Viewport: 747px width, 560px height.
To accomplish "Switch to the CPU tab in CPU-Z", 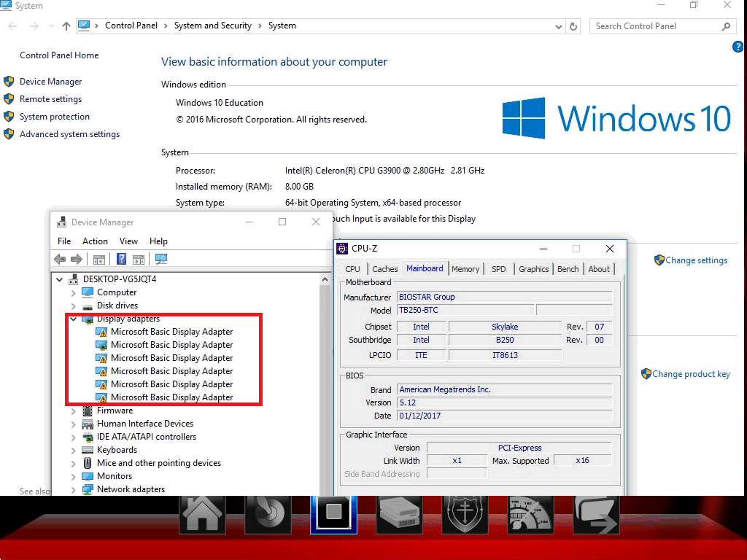I will pos(352,269).
